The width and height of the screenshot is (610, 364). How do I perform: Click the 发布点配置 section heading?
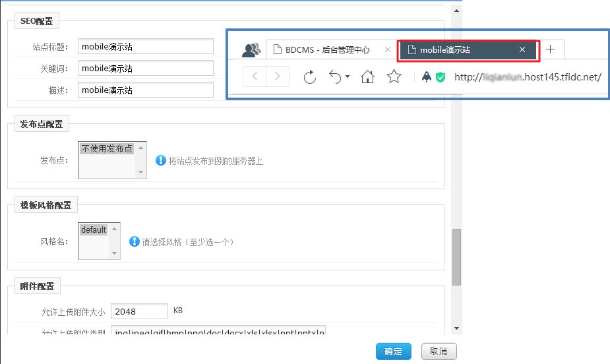click(x=42, y=124)
